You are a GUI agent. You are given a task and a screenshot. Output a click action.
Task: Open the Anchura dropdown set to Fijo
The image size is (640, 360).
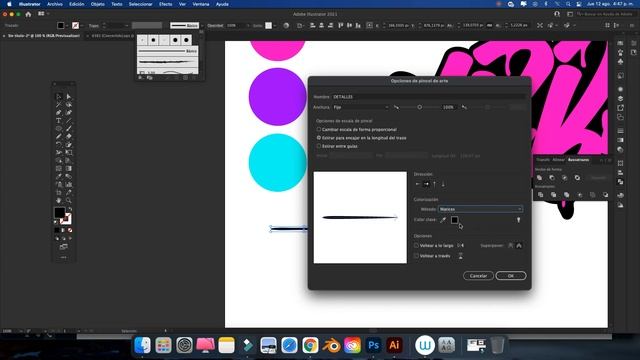point(361,107)
